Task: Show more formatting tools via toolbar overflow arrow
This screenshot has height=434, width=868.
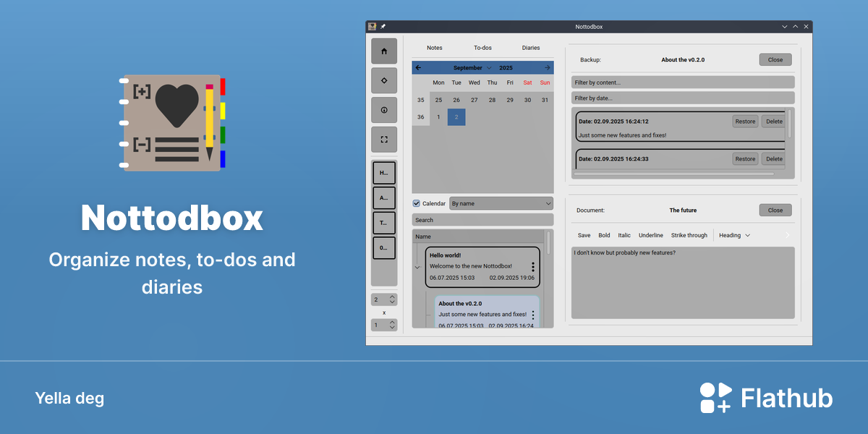Action: (x=788, y=235)
